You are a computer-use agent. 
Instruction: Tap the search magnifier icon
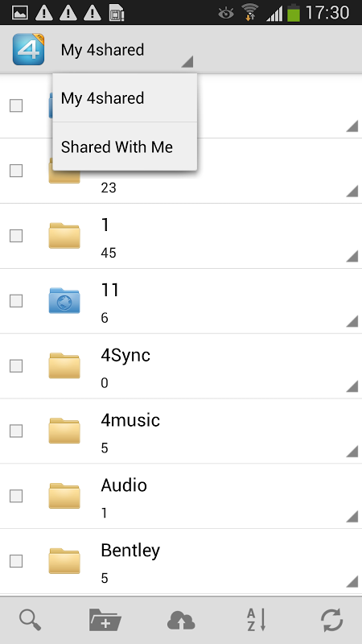pos(30,620)
